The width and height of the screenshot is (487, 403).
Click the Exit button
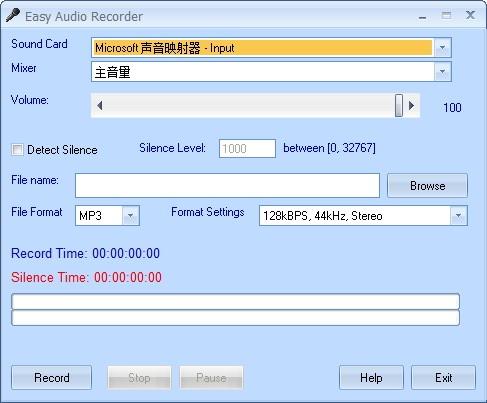click(443, 378)
